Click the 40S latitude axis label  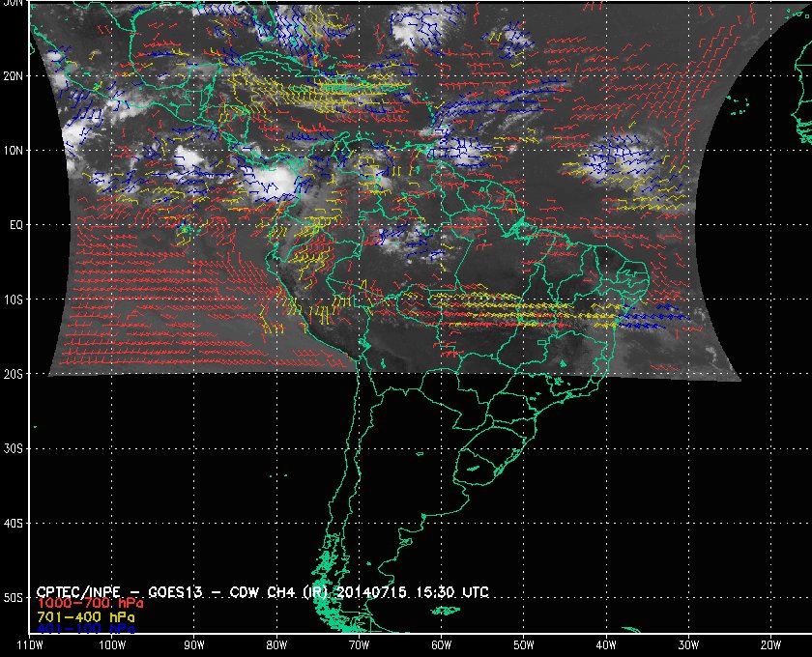tap(14, 523)
